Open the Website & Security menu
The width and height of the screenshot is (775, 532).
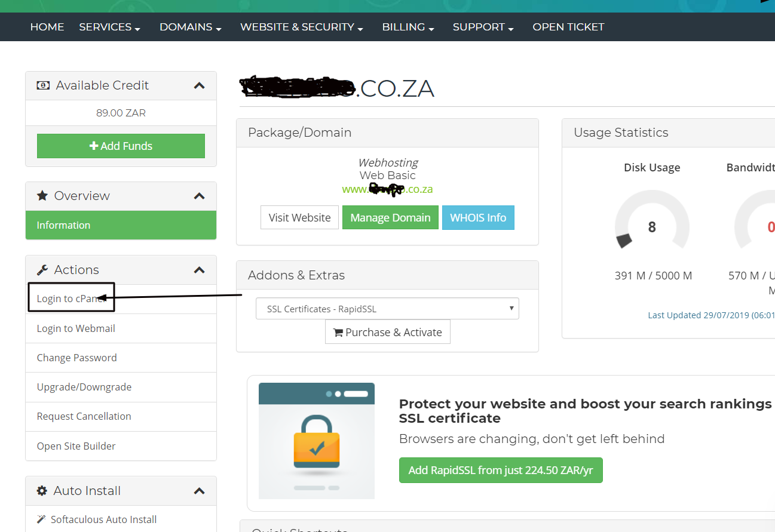click(x=302, y=27)
